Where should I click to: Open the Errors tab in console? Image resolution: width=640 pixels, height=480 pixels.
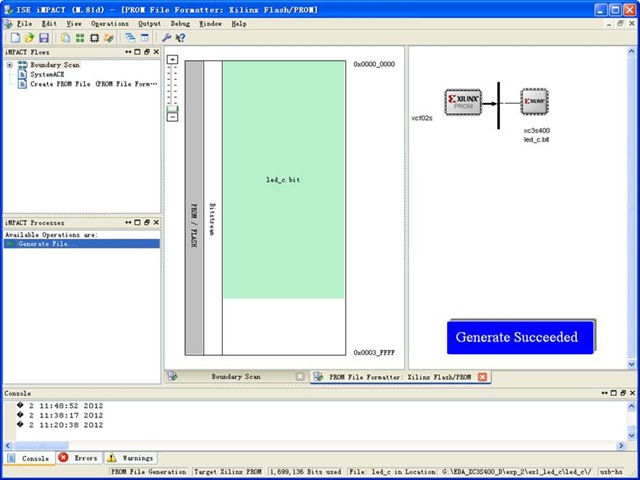coord(78,458)
